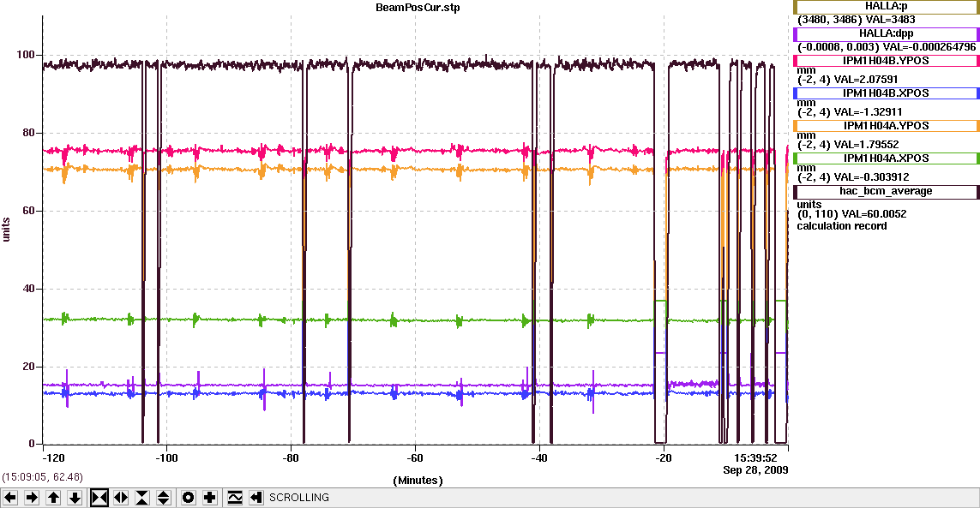The width and height of the screenshot is (980, 508).
Task: Click the VAL=1.79552 readout
Action: point(867,145)
